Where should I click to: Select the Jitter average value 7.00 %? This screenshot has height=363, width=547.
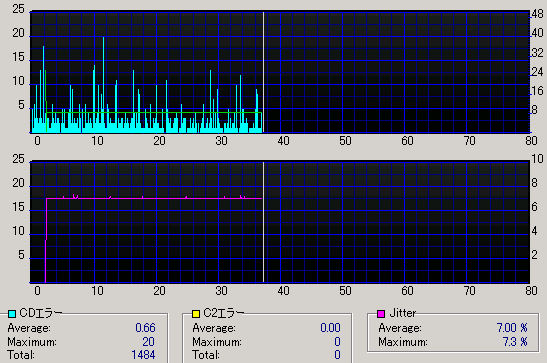512,328
